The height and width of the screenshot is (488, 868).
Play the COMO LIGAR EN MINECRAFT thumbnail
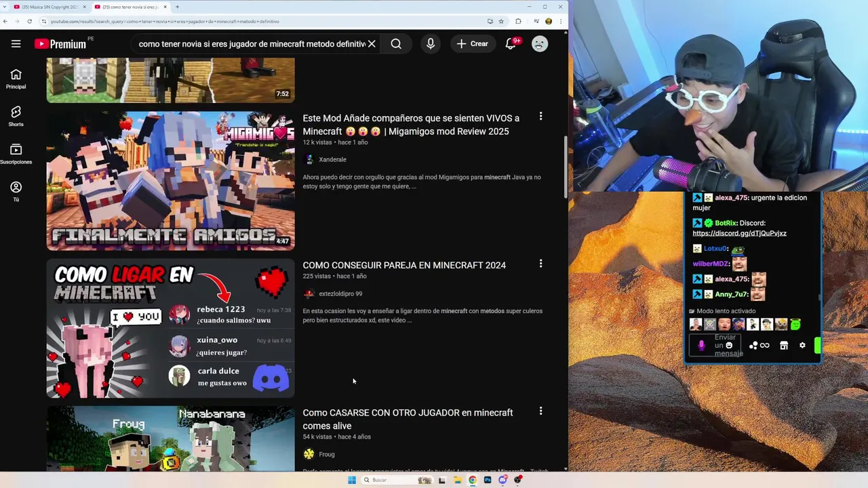[171, 328]
